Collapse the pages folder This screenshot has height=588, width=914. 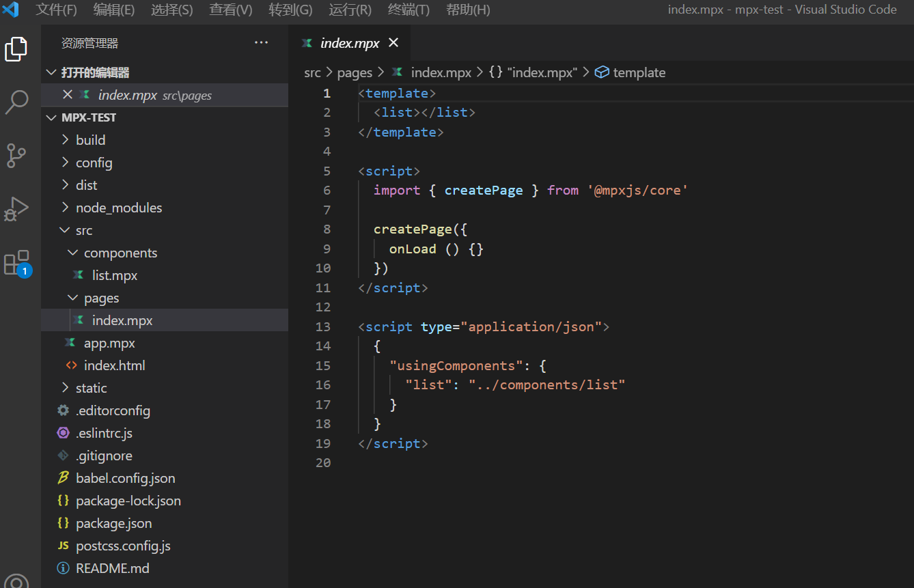[x=73, y=298]
